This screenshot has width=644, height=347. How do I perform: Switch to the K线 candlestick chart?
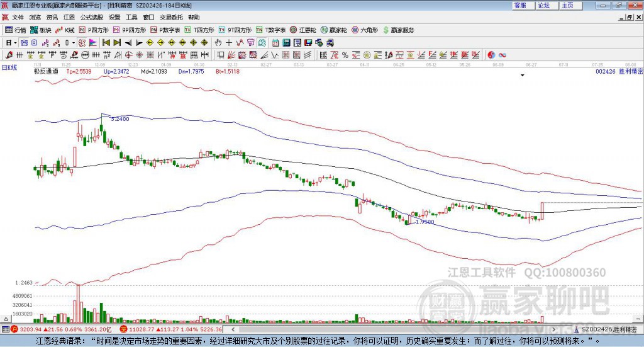[x=65, y=30]
